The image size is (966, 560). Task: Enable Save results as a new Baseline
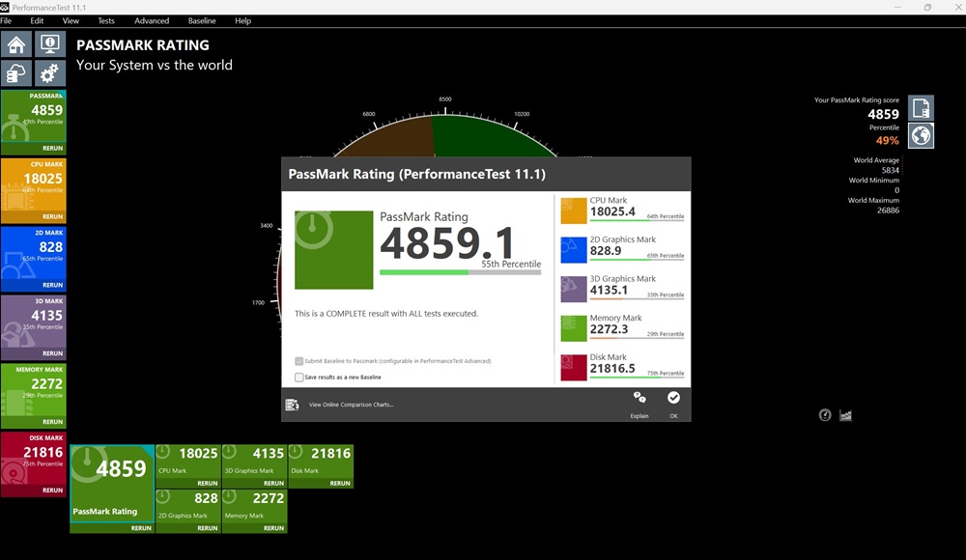click(299, 378)
